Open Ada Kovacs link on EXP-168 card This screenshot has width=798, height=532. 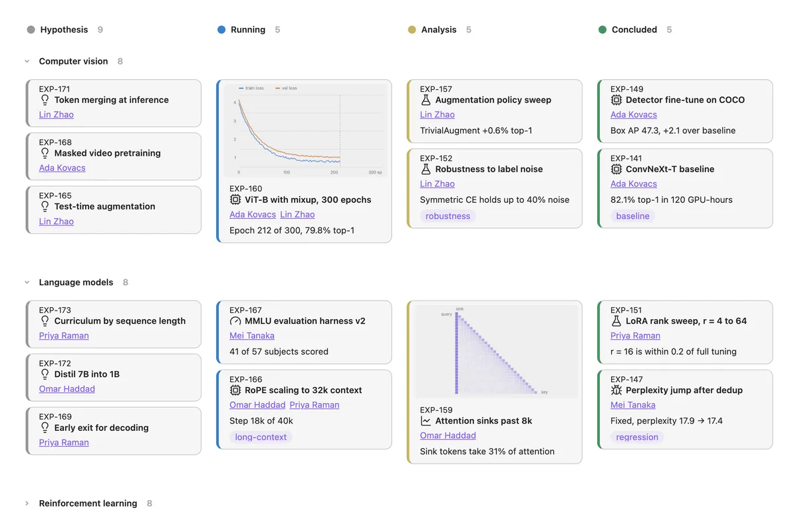[63, 168]
